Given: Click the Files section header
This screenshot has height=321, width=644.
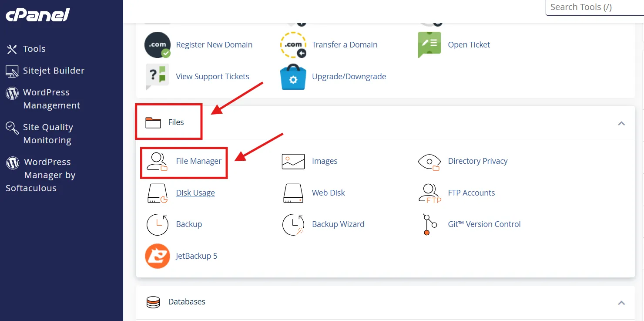Looking at the screenshot, I should (x=176, y=122).
